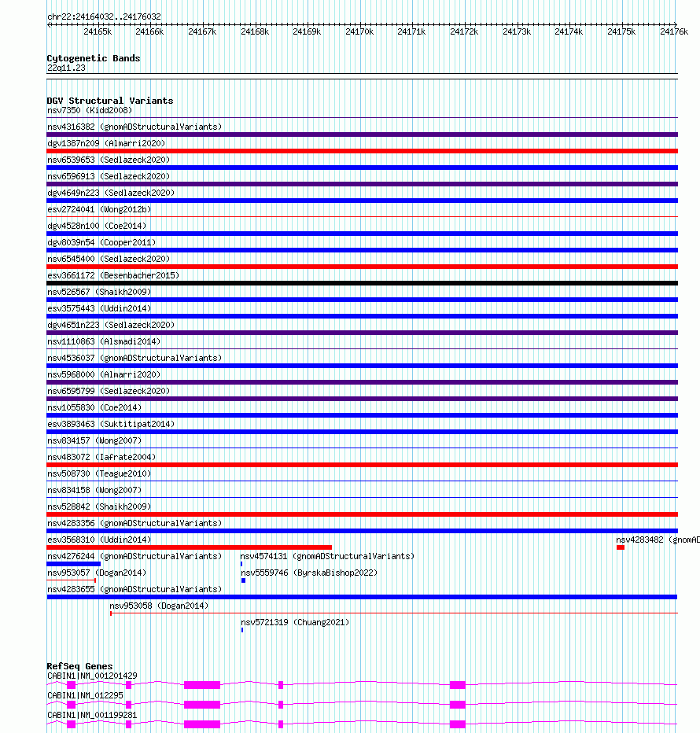The image size is (700, 733).
Task: Open nsv528842 (Shaikh2009) variant
Action: point(99,506)
